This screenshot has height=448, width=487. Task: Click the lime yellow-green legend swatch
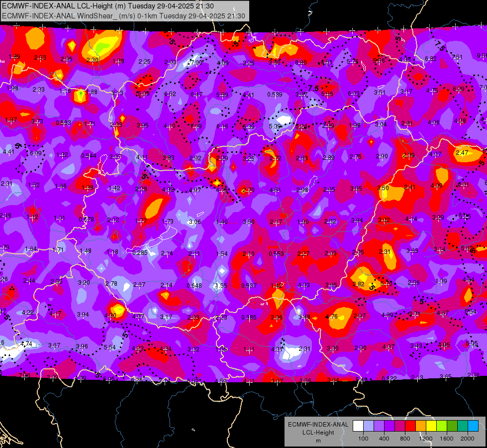pos(442,426)
